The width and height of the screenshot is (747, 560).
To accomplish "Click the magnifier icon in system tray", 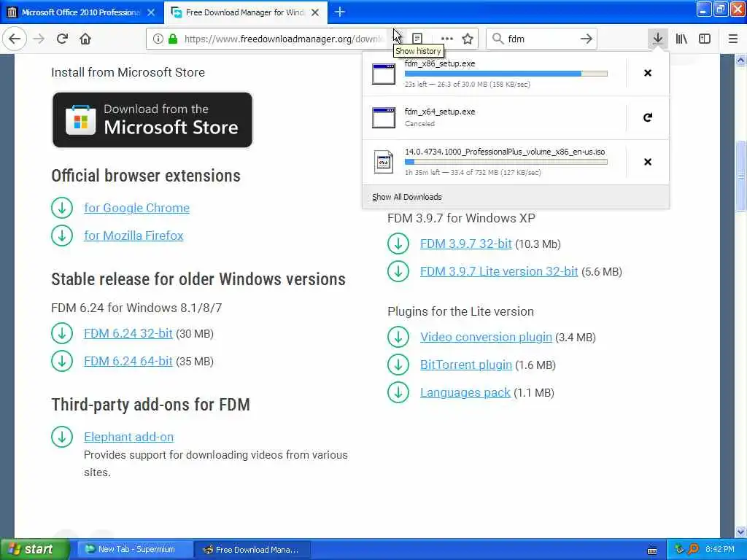I will pyautogui.click(x=693, y=549).
